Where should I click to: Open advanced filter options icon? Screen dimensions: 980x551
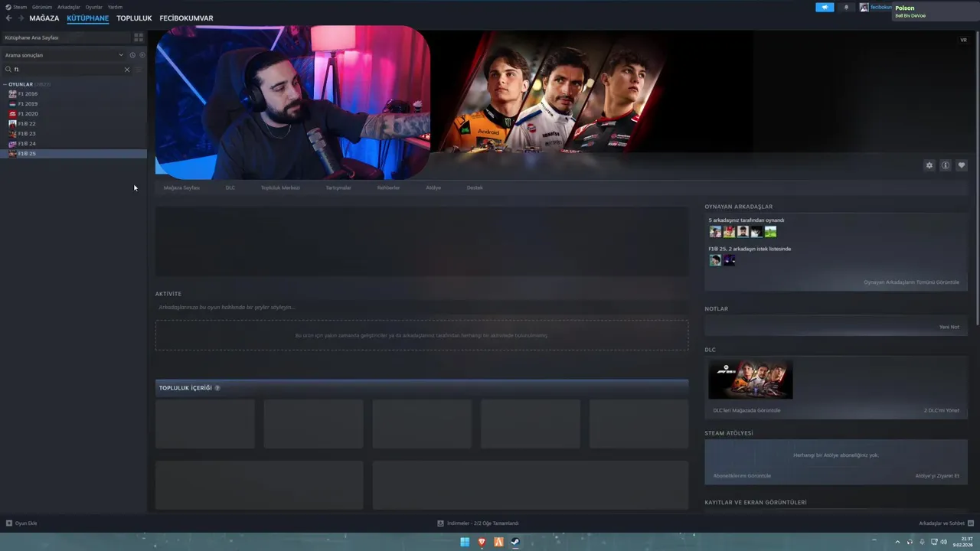[139, 69]
